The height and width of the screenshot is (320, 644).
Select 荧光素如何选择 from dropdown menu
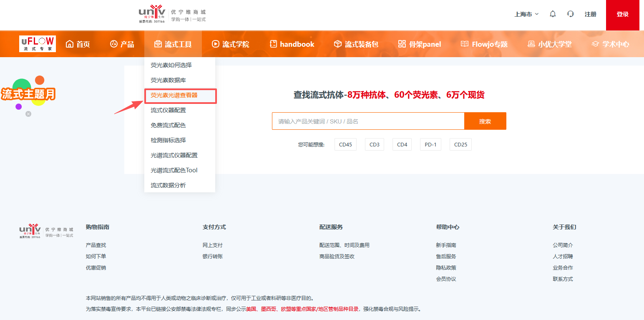pyautogui.click(x=180, y=65)
